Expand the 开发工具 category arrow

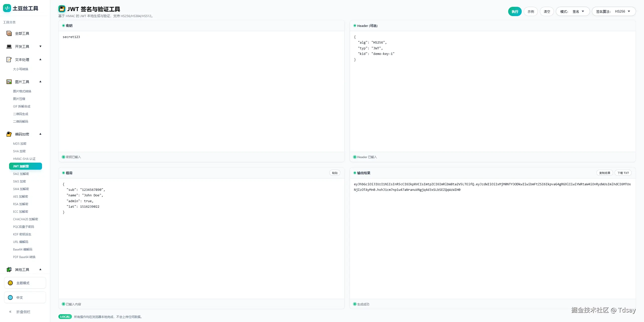[40, 47]
